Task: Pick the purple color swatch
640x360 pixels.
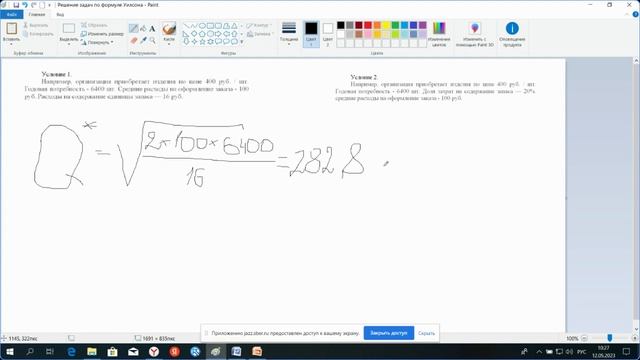Action: [x=422, y=25]
